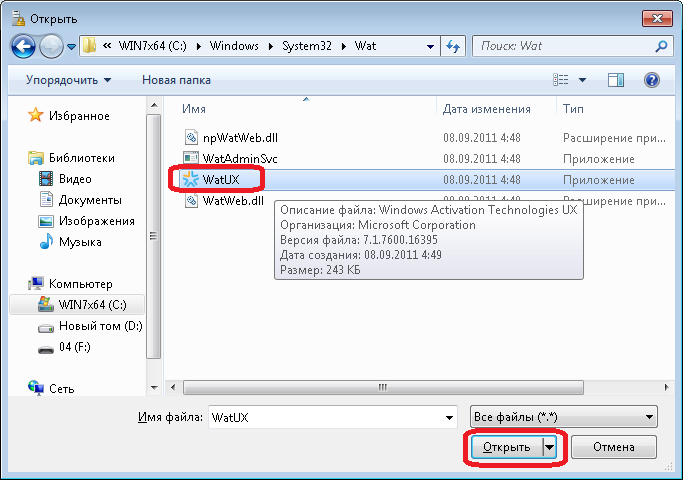The image size is (683, 480).
Task: Open the Упорядочить menu
Action: point(68,80)
